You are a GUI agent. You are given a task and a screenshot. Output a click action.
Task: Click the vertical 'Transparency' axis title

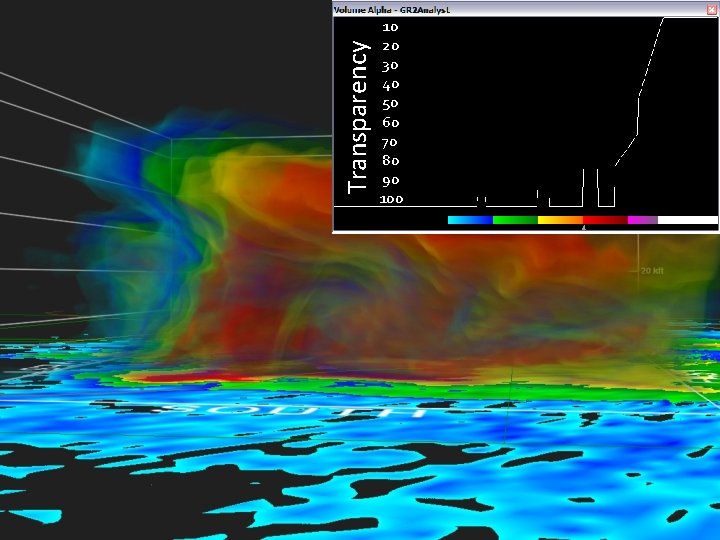click(359, 118)
